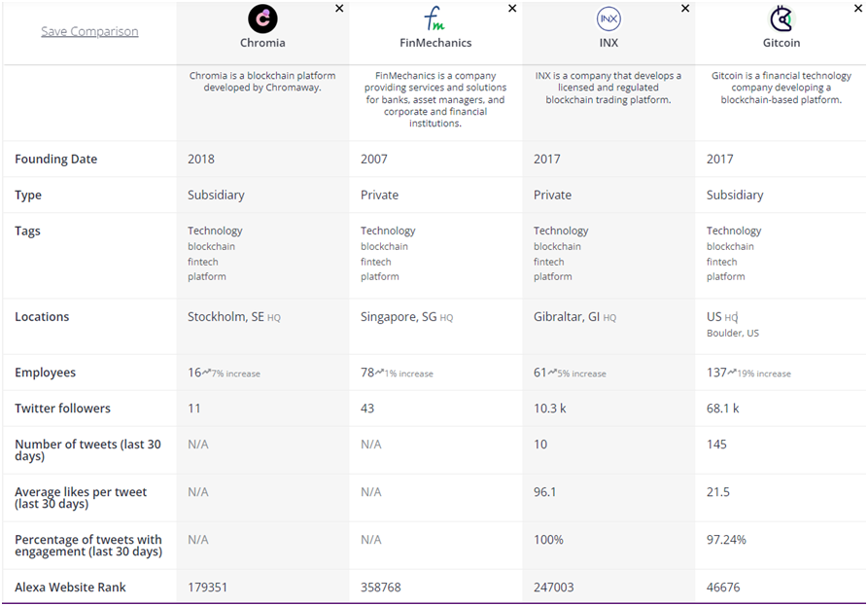
Task: Open the Gitcoin company name link
Action: click(x=781, y=43)
